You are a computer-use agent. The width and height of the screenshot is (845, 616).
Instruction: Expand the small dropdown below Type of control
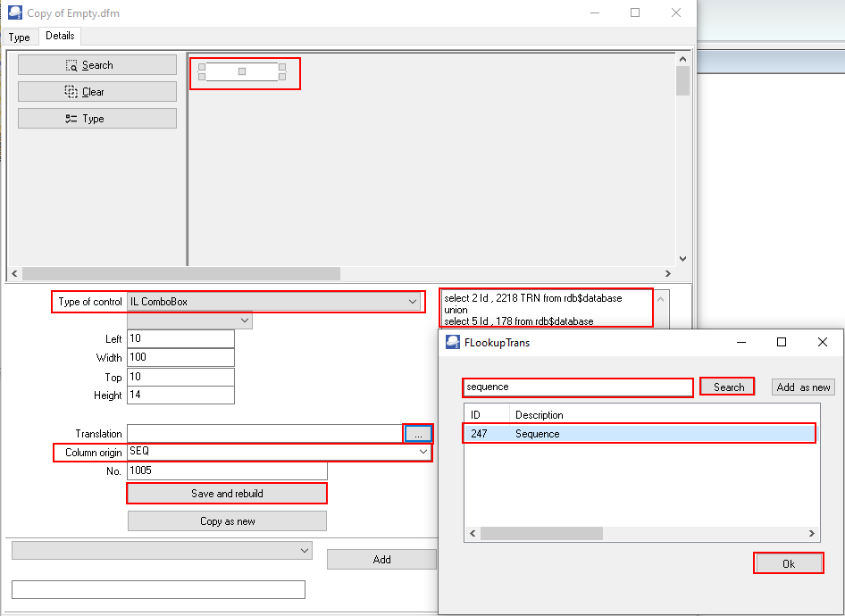(245, 320)
